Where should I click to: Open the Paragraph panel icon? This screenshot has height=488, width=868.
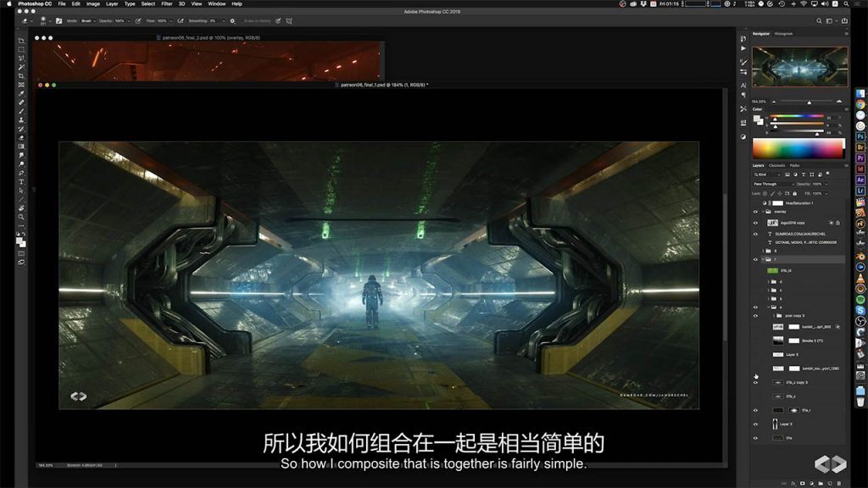click(x=743, y=95)
